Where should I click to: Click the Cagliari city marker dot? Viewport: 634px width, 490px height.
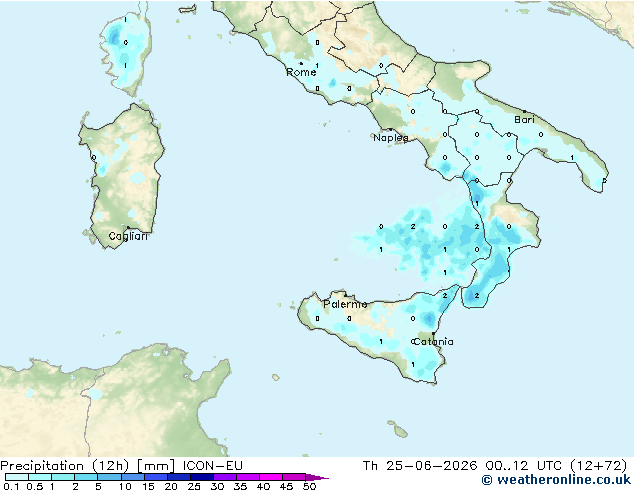(x=128, y=228)
